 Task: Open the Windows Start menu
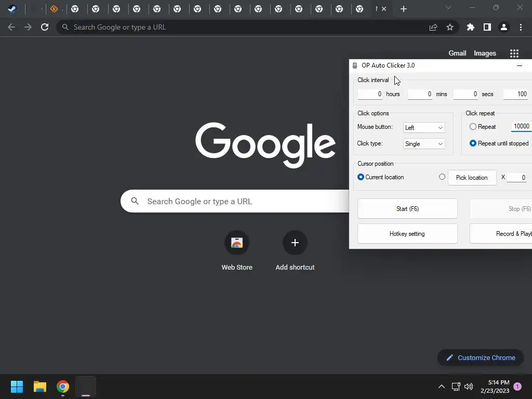tap(17, 387)
